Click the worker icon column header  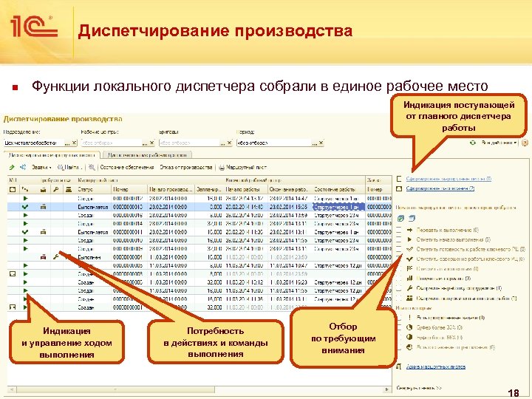coord(69,189)
